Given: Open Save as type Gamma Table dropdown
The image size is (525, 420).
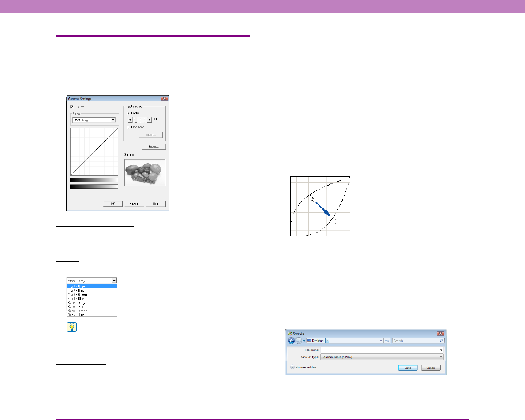Looking at the screenshot, I should pos(382,357).
